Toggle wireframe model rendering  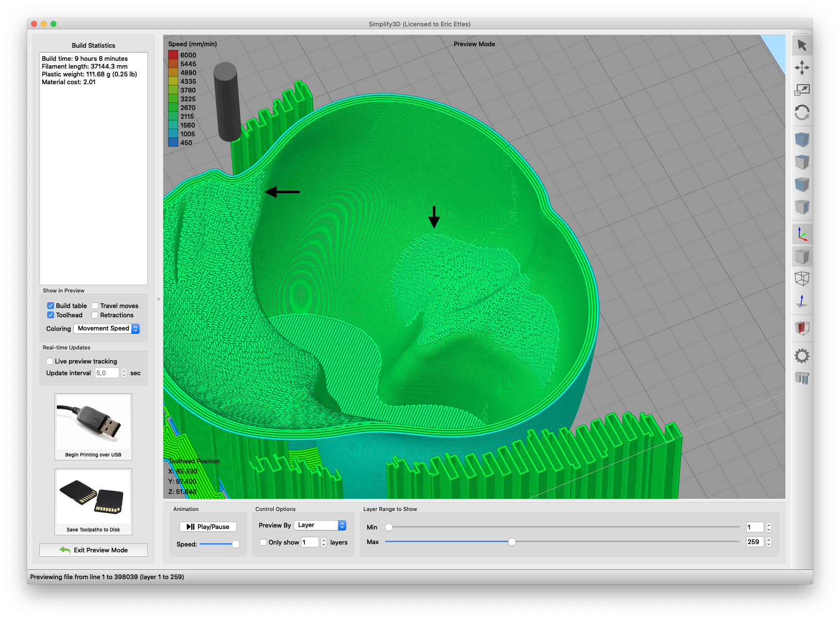pos(802,279)
